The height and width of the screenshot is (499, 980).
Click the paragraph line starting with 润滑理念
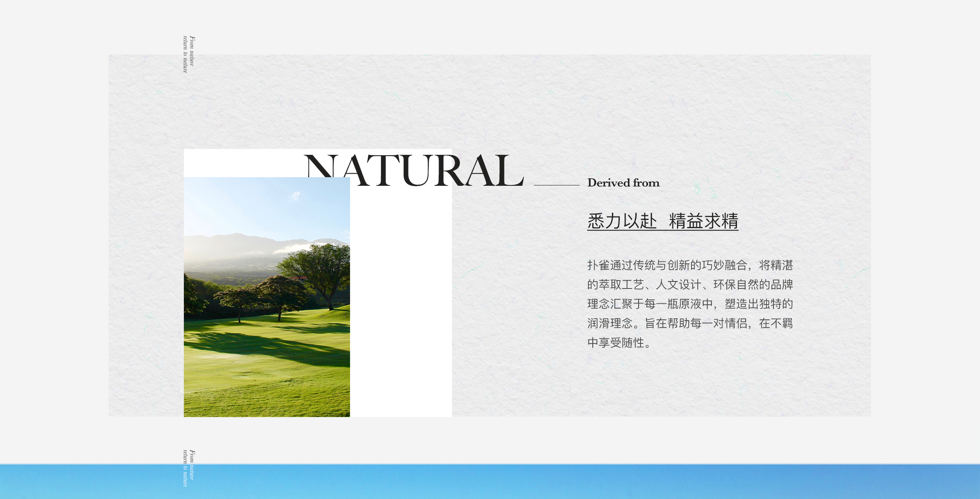pos(690,323)
